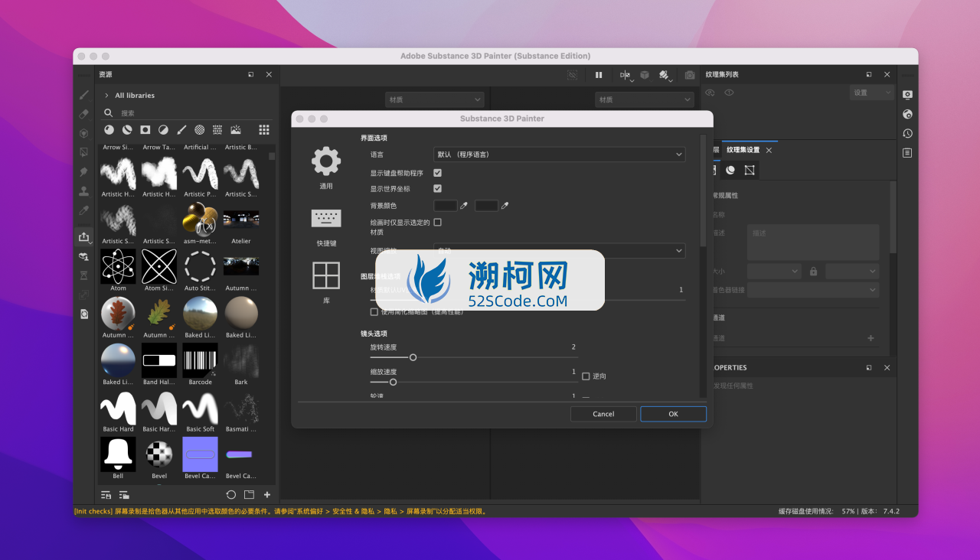The height and width of the screenshot is (560, 980).
Task: Open the 设置 dropdown in texture set list
Action: 871,93
